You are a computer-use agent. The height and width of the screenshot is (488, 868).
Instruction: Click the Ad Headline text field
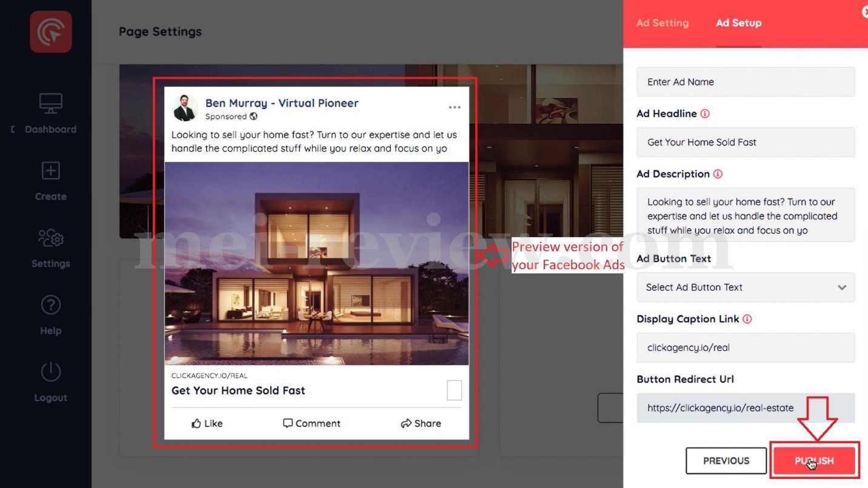(x=746, y=142)
